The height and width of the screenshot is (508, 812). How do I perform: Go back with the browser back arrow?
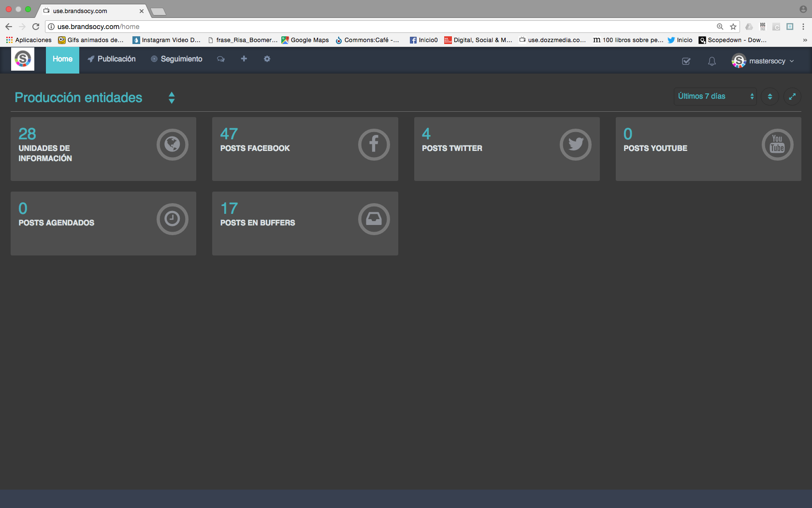pos(9,27)
